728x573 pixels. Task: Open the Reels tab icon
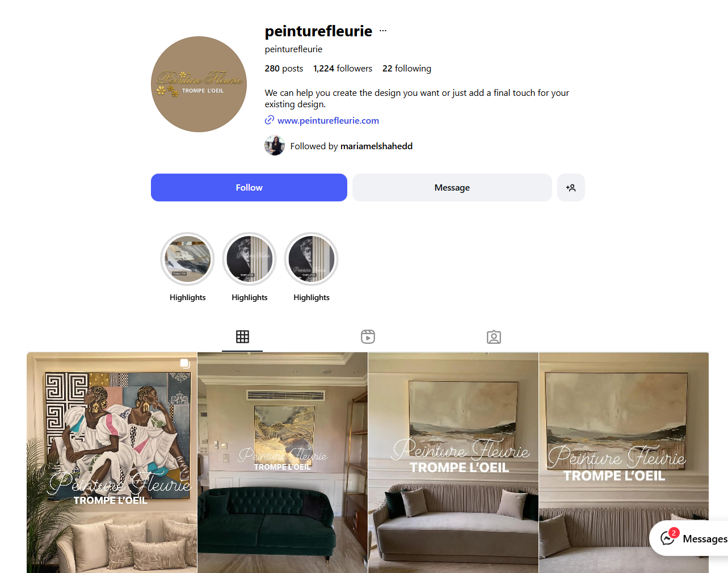tap(368, 336)
